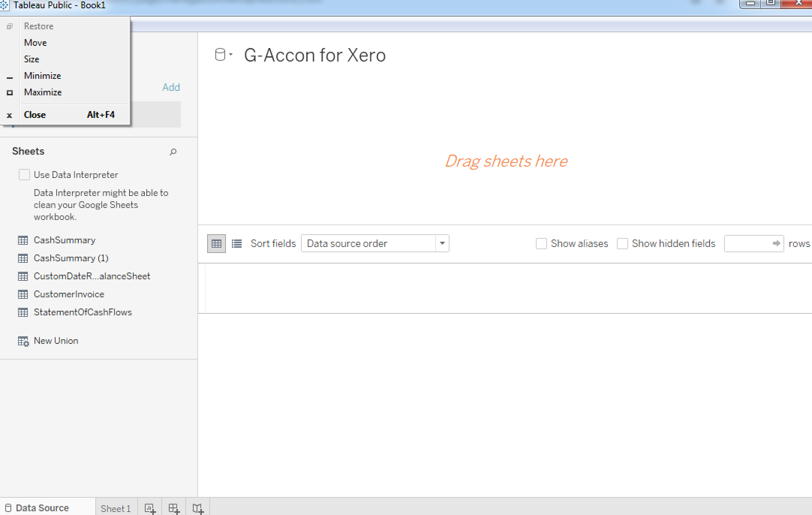Image resolution: width=812 pixels, height=515 pixels.
Task: Click the Drag sheets here placeholder
Action: tap(506, 161)
